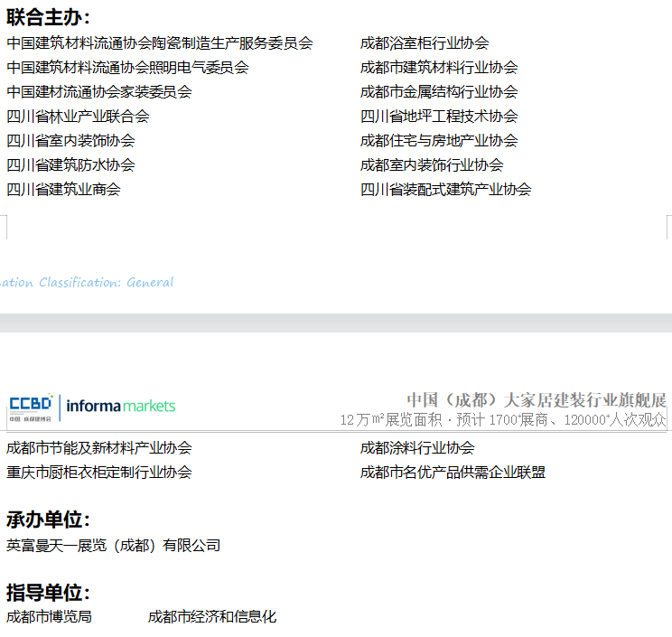Click the 四川省装配式建筑产业协会 line

point(446,190)
